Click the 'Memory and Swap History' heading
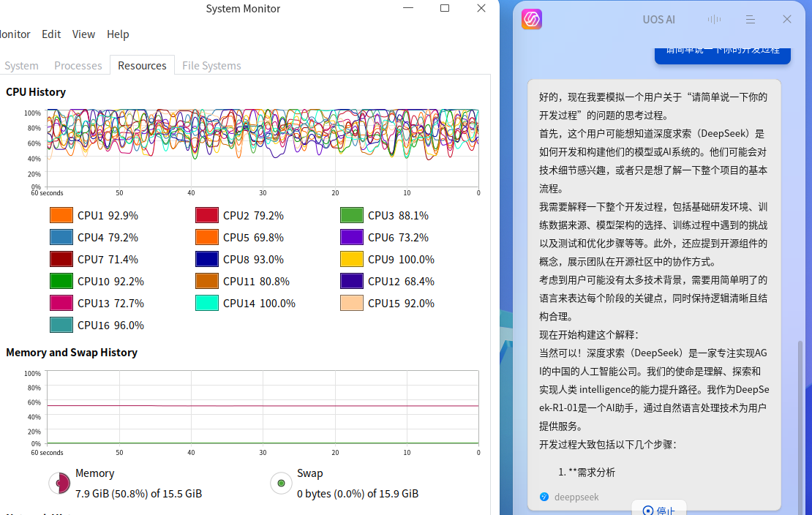 tap(72, 353)
